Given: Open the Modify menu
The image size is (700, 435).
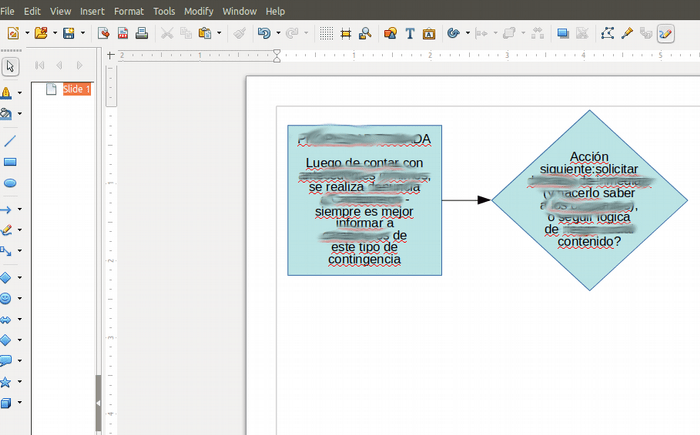Looking at the screenshot, I should [198, 11].
